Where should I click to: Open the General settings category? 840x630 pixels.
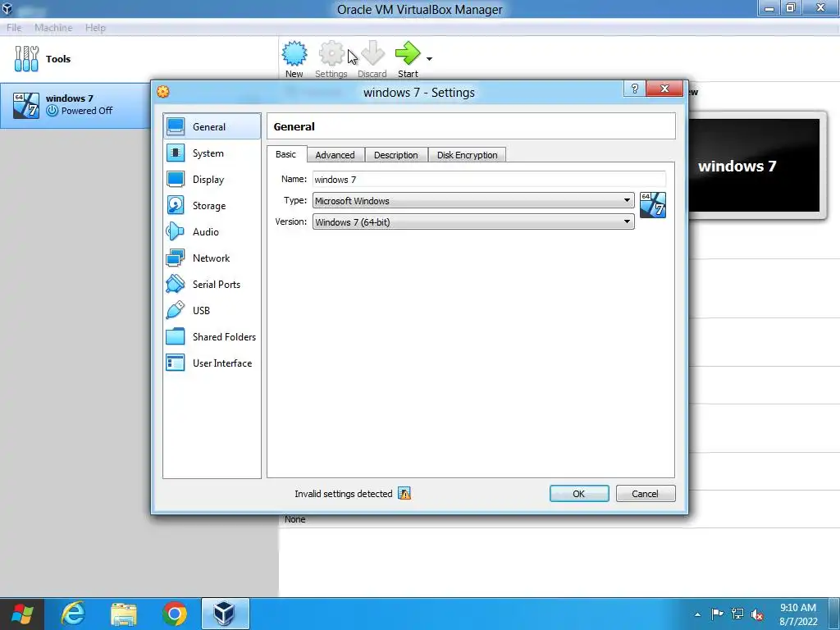tap(212, 127)
